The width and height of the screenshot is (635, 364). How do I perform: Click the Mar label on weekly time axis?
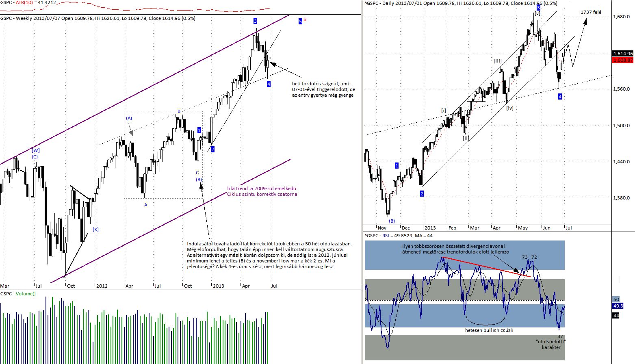coord(5,286)
